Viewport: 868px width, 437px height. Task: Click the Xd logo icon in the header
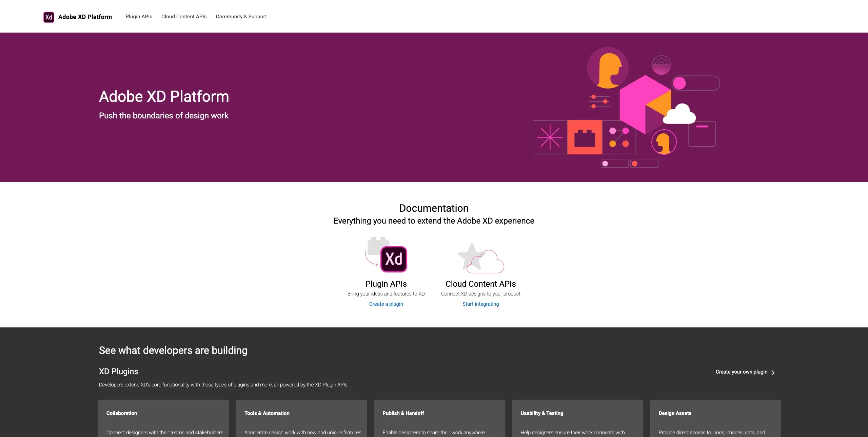tap(48, 17)
